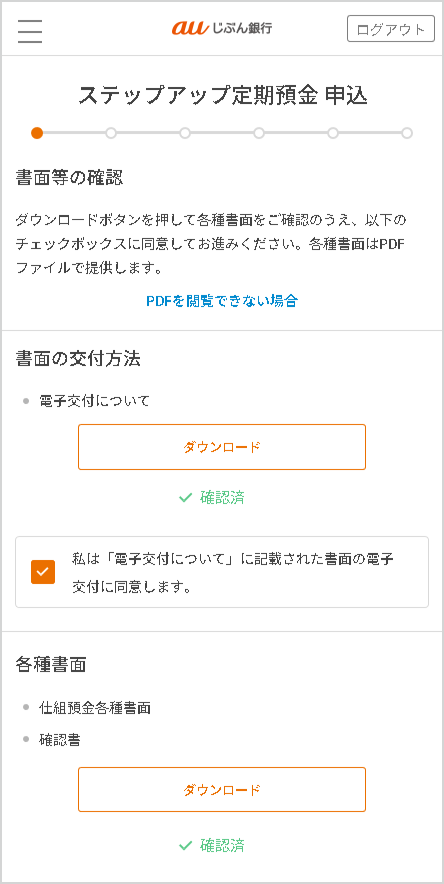Click the third progress step circle

185,133
